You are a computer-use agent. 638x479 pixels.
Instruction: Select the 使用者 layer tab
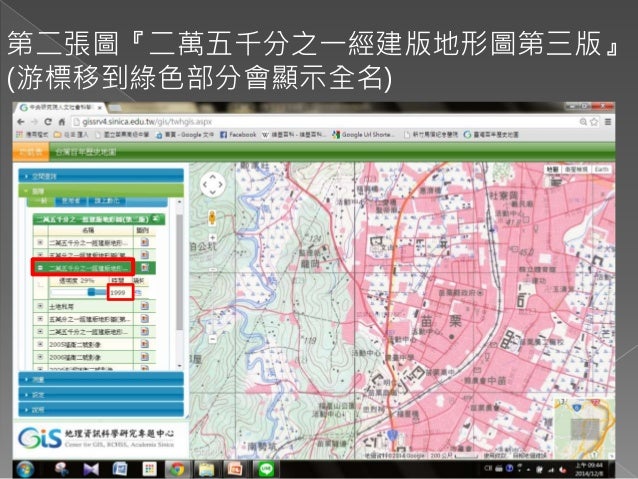point(71,201)
